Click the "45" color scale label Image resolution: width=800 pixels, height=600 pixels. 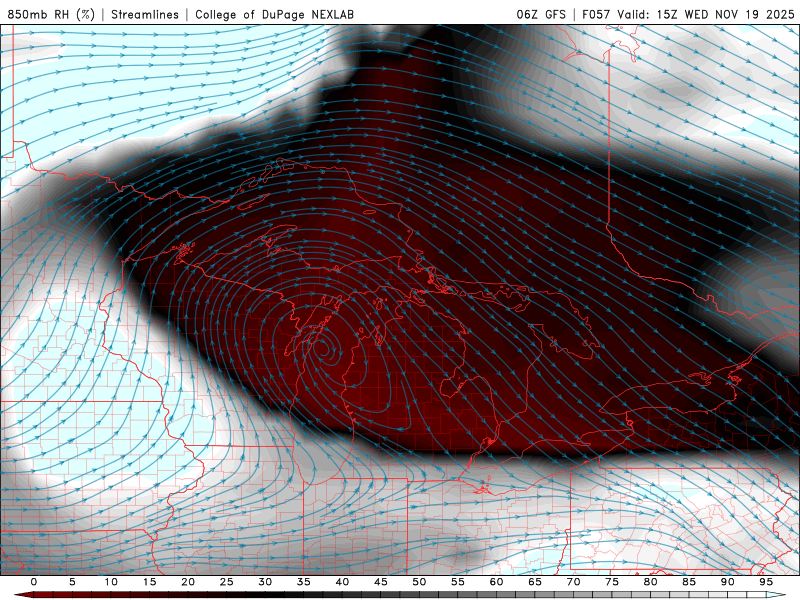[x=381, y=582]
